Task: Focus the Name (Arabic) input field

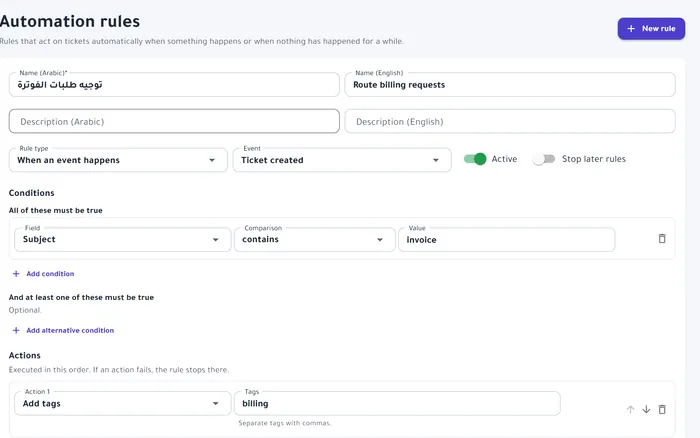Action: point(174,85)
